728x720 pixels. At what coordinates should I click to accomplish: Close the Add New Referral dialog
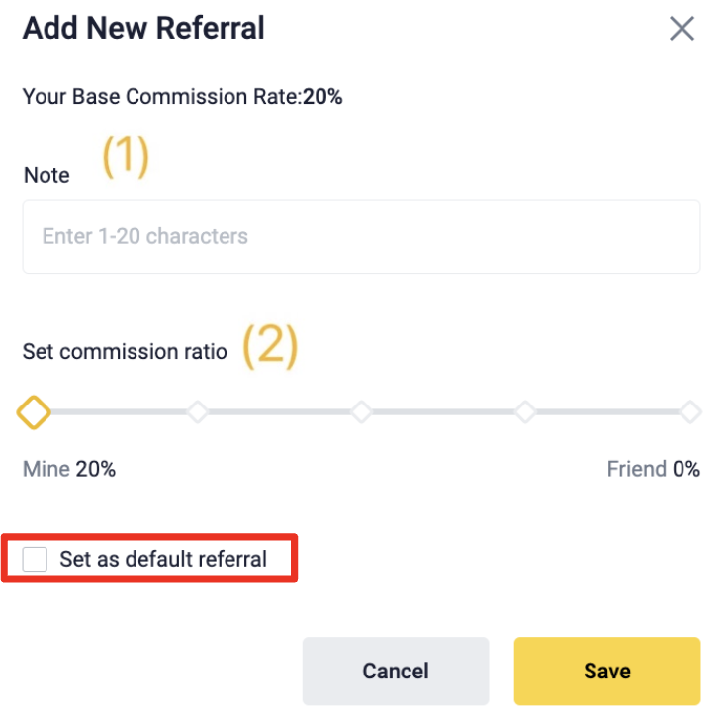pyautogui.click(x=682, y=29)
